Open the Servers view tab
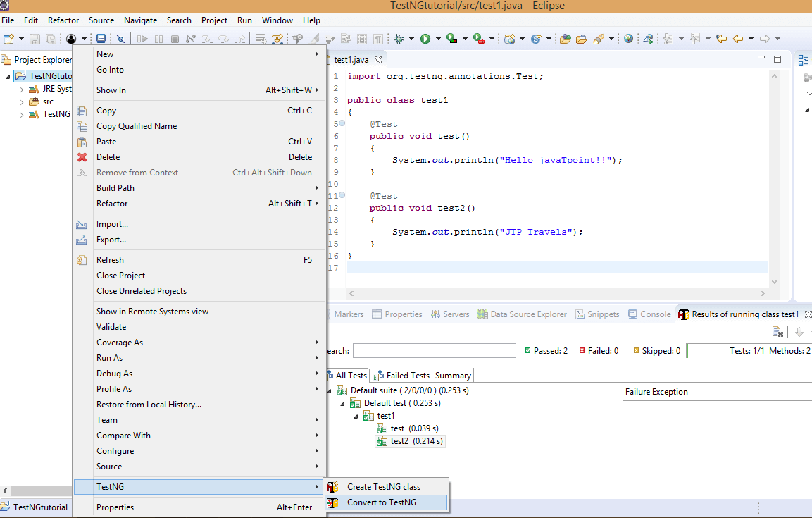 click(x=450, y=314)
